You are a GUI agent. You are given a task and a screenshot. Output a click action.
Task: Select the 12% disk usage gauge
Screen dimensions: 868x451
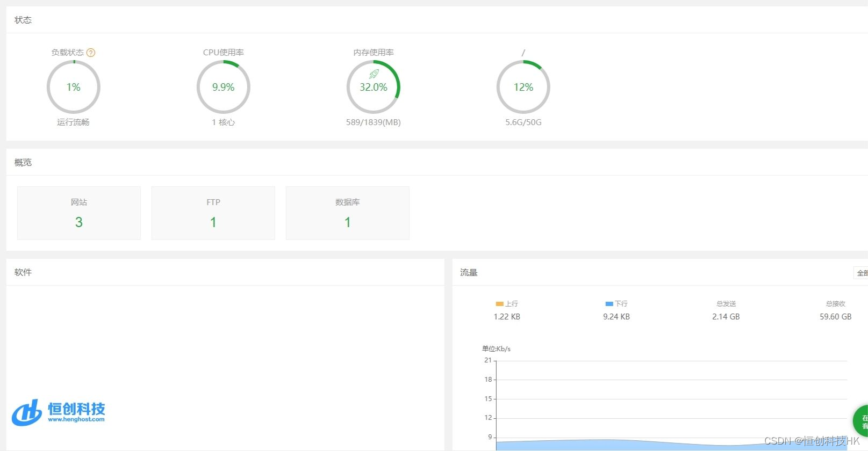click(523, 87)
